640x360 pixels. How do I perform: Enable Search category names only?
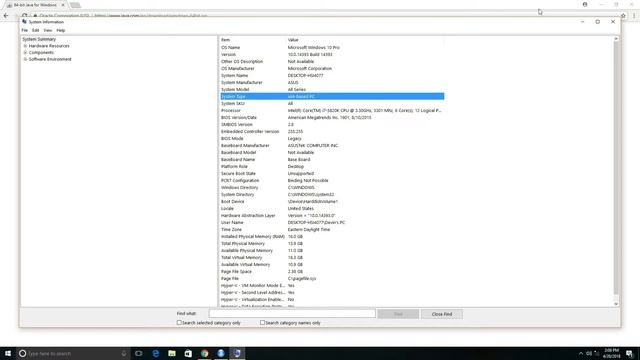pyautogui.click(x=262, y=322)
